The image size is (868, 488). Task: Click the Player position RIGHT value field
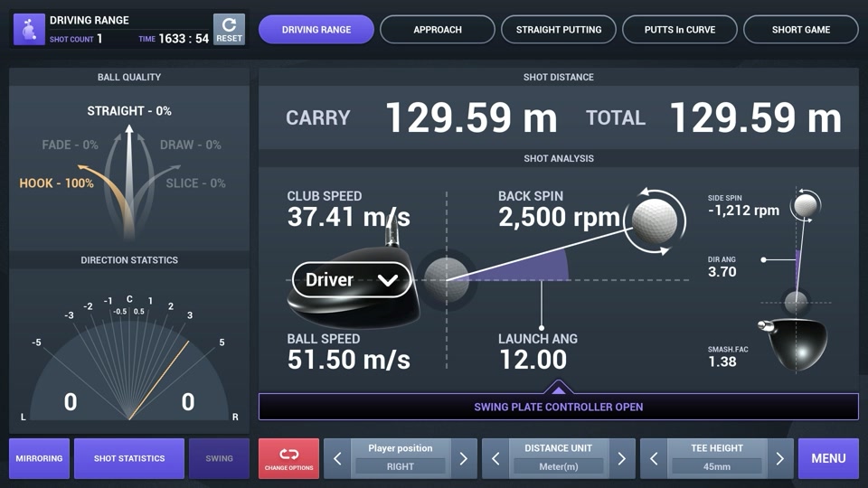(x=401, y=466)
